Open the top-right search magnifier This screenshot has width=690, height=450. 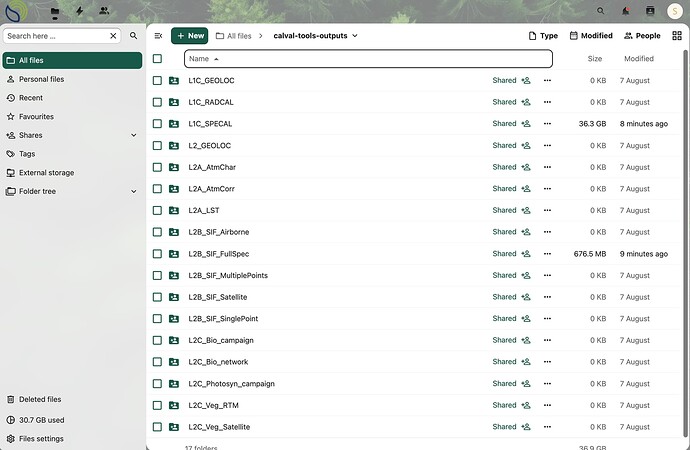(600, 11)
